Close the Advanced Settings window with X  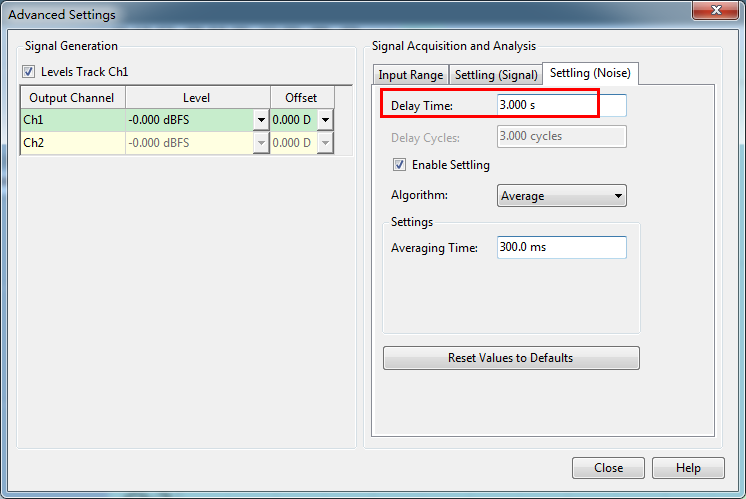tap(716, 10)
